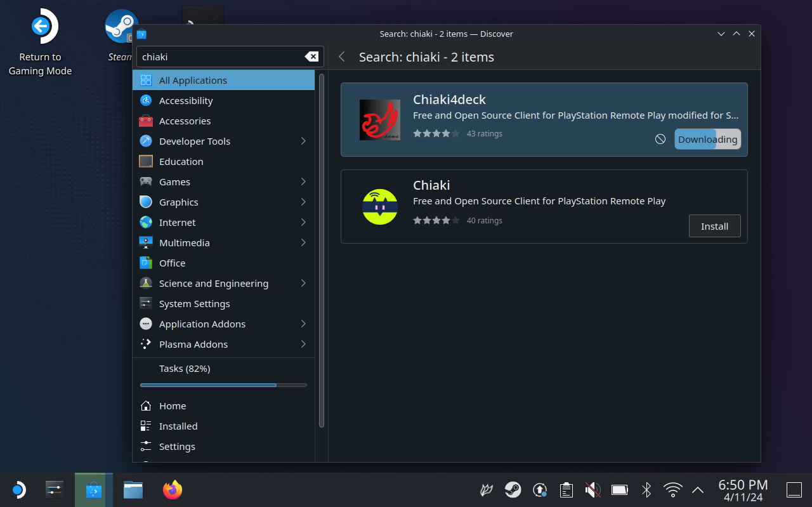Click the Home house icon

click(x=146, y=406)
